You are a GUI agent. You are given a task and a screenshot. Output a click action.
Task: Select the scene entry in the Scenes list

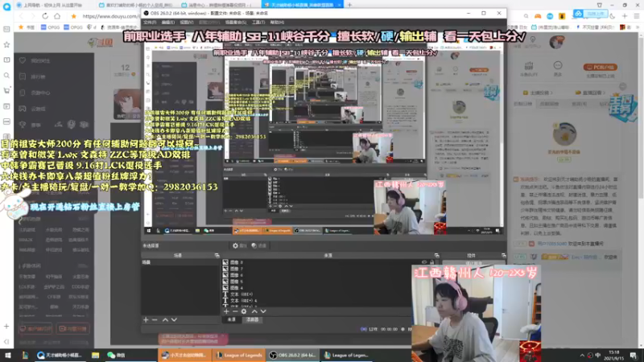(x=180, y=262)
